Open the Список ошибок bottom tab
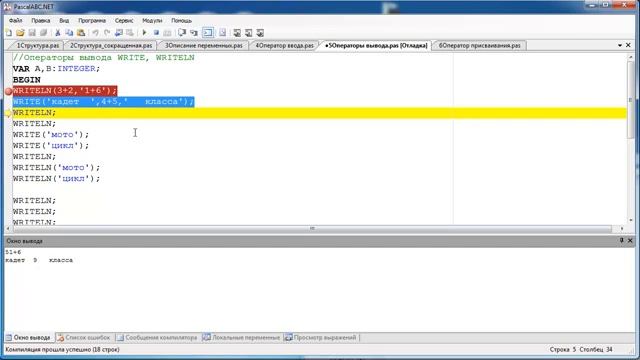Image resolution: width=640 pixels, height=360 pixels. (84, 338)
